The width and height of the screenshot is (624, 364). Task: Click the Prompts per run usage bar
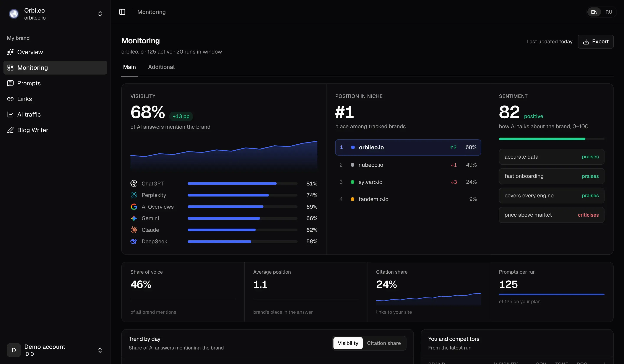(x=551, y=294)
